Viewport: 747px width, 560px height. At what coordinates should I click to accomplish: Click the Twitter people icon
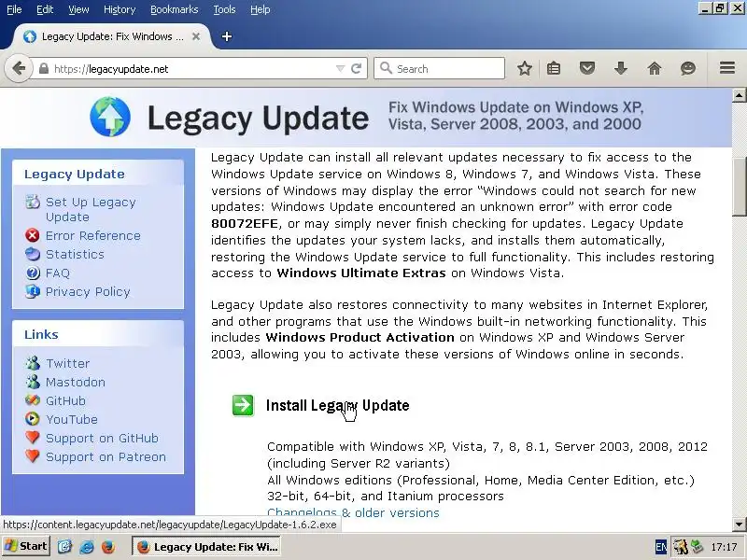[33, 363]
